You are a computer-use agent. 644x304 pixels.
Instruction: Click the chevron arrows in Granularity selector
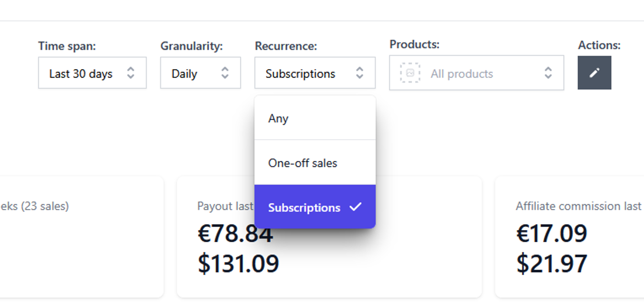click(x=225, y=73)
